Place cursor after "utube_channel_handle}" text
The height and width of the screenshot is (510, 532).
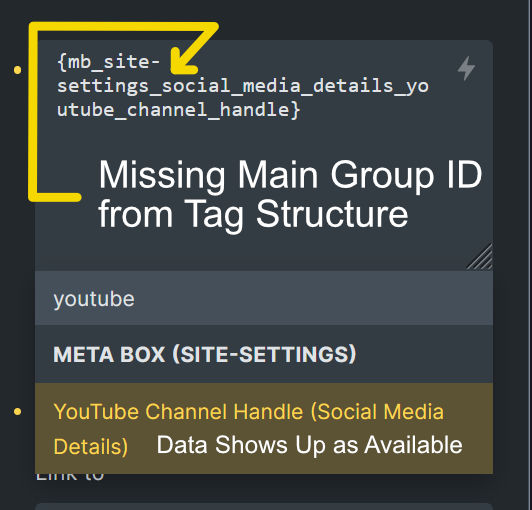pyautogui.click(x=301, y=110)
